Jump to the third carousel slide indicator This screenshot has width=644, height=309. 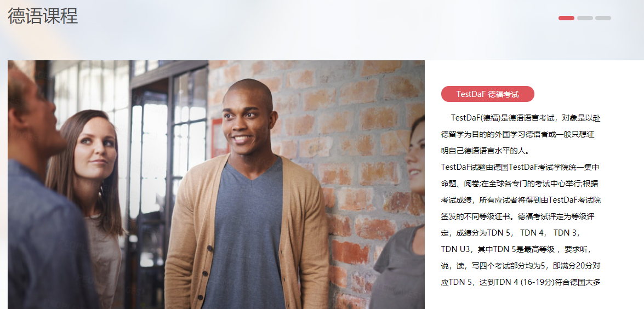pos(603,18)
